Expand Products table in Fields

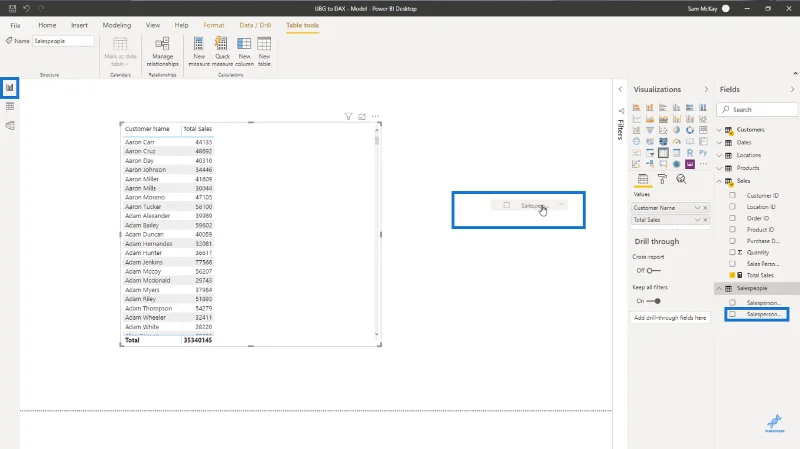pyautogui.click(x=719, y=168)
